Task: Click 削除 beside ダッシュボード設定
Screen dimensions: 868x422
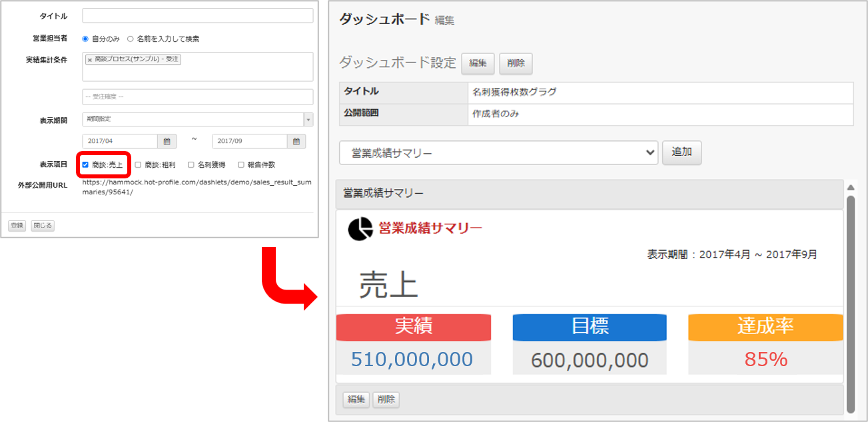Action: (516, 63)
